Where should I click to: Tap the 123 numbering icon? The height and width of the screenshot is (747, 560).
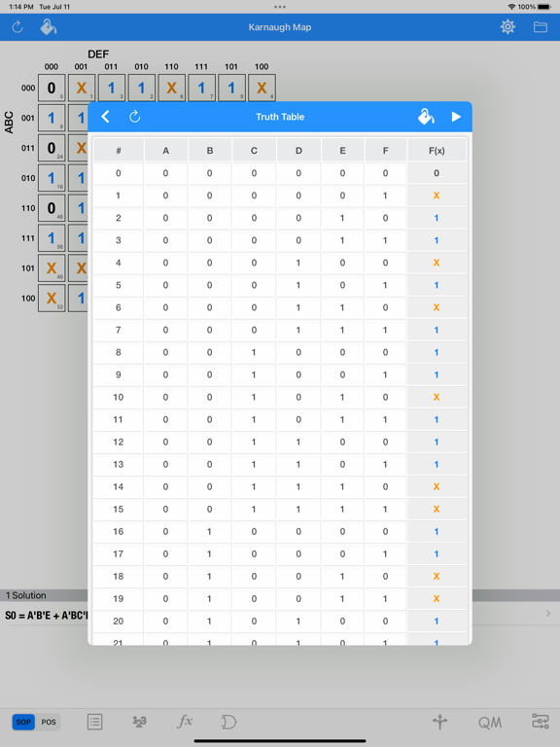tap(140, 722)
